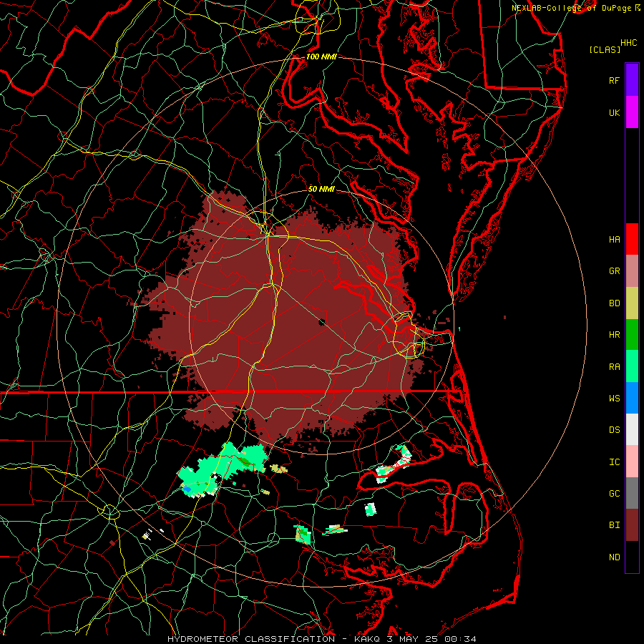Image resolution: width=644 pixels, height=644 pixels.
Task: Click the ND legend label
Action: coord(614,557)
